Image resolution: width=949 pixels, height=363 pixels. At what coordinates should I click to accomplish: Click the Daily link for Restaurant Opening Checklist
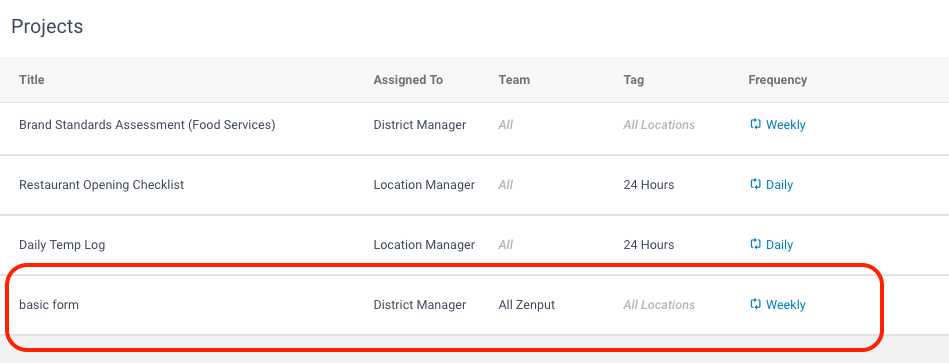(780, 185)
